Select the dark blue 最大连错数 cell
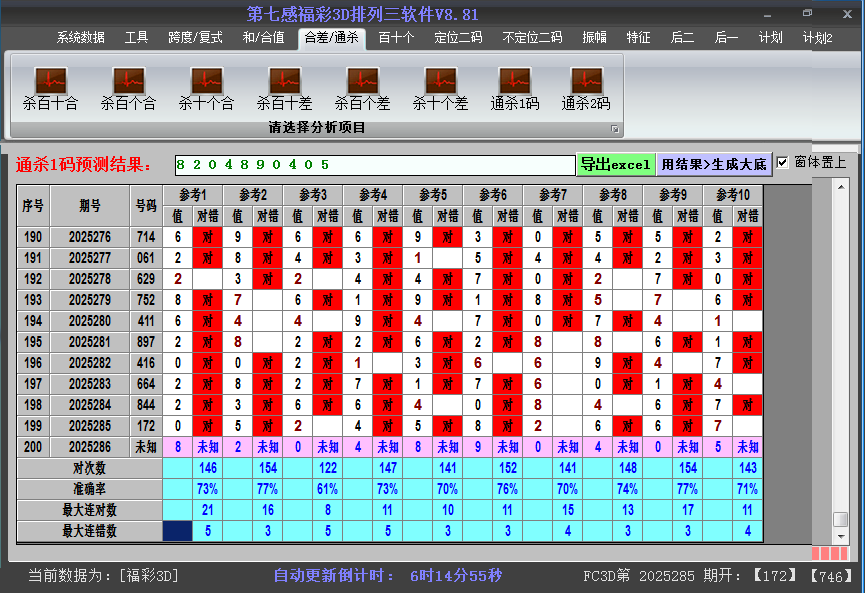The width and height of the screenshot is (865, 593). click(178, 531)
